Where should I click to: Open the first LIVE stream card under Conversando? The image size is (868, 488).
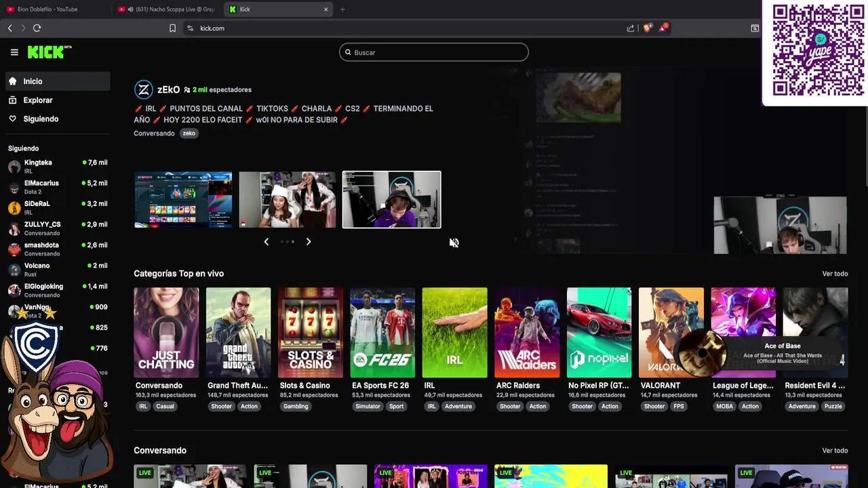[x=190, y=476]
